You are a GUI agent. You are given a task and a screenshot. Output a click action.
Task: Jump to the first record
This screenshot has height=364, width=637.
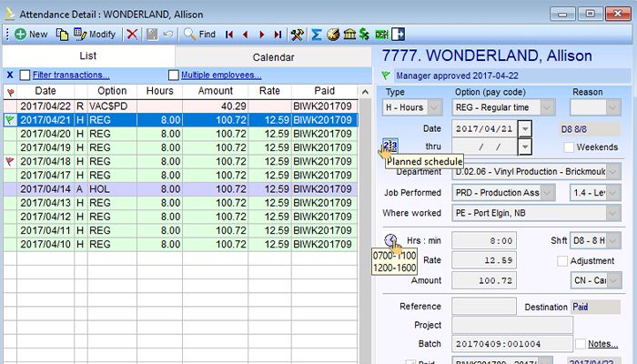(x=228, y=34)
